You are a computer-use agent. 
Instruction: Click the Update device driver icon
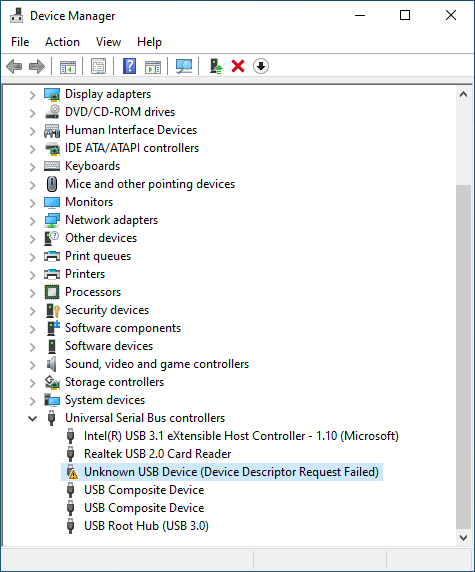click(216, 66)
